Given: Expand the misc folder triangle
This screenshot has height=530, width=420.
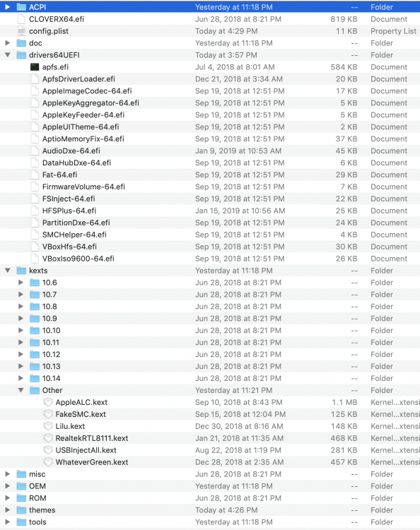Looking at the screenshot, I should (x=8, y=474).
